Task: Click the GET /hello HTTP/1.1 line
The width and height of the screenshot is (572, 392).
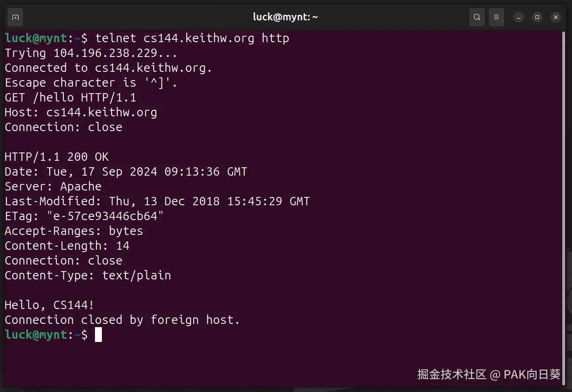Action: [70, 97]
